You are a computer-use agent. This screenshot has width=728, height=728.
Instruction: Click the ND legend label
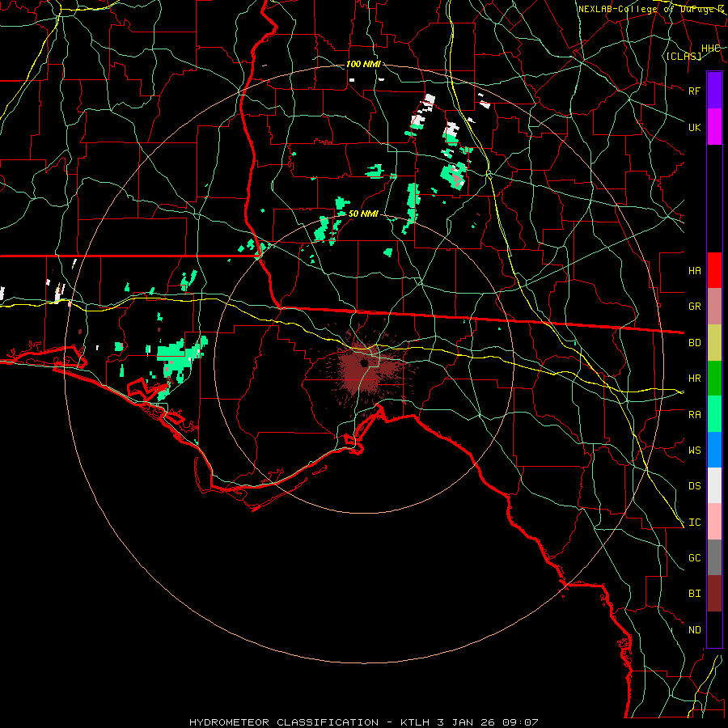pos(694,630)
